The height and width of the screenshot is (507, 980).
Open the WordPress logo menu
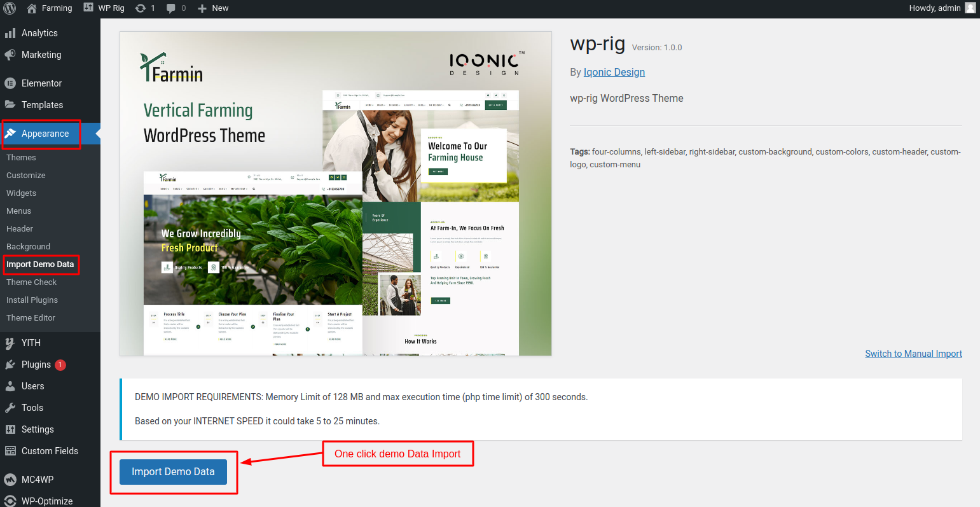[10, 8]
